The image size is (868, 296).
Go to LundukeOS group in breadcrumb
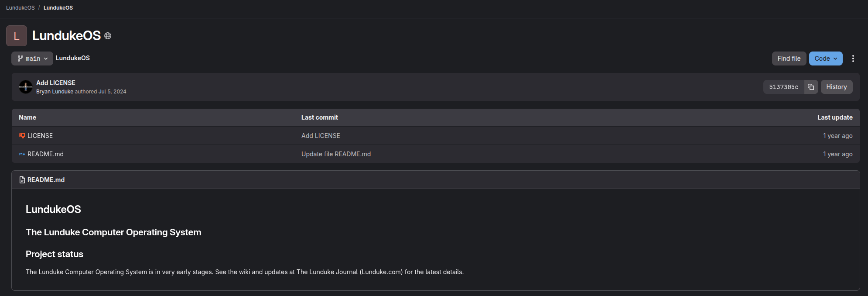click(20, 8)
